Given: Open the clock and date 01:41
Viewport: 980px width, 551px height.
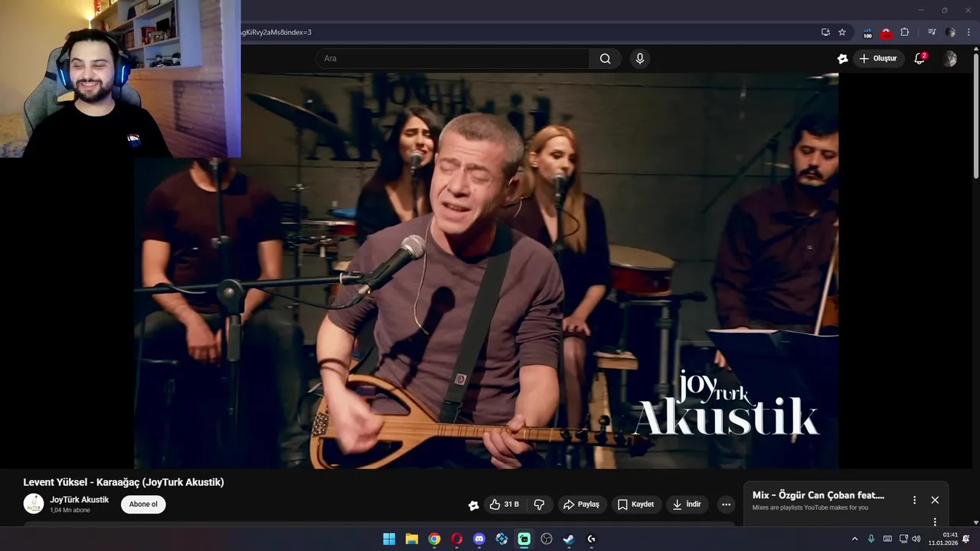Looking at the screenshot, I should [x=943, y=539].
